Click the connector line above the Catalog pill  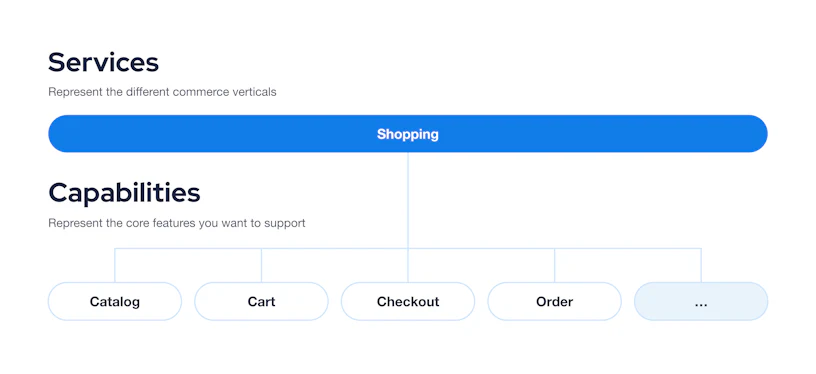click(x=115, y=265)
